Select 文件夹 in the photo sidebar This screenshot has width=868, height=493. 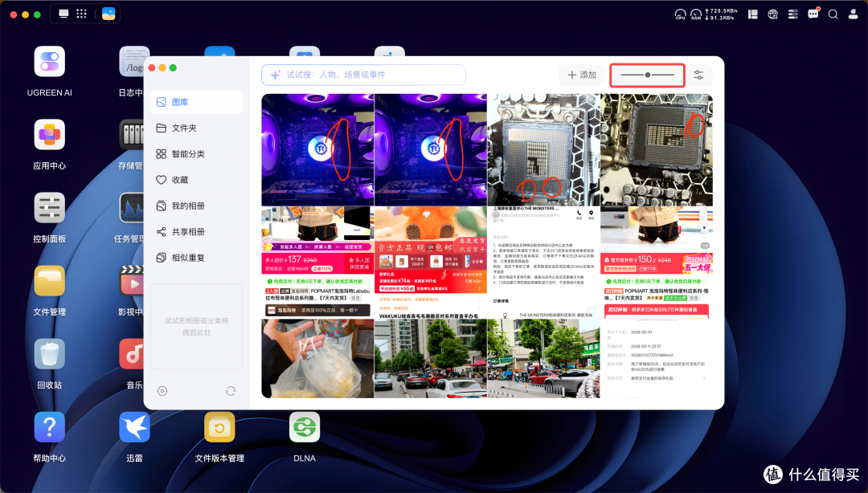click(x=197, y=128)
